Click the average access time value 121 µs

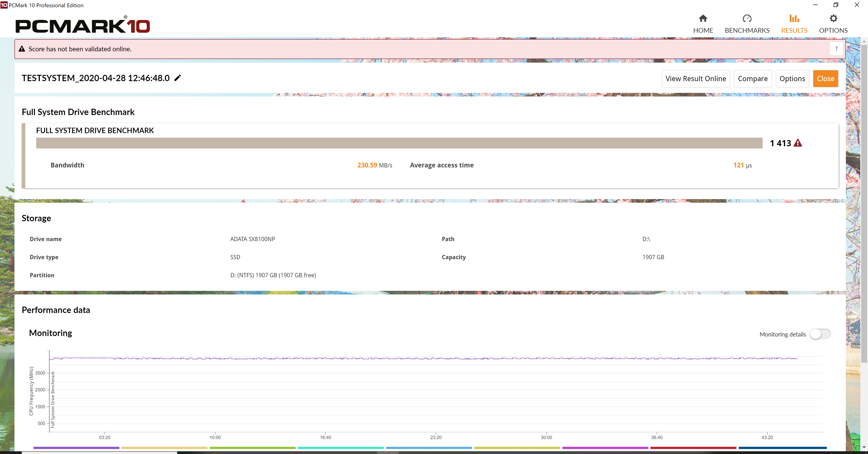click(x=742, y=165)
